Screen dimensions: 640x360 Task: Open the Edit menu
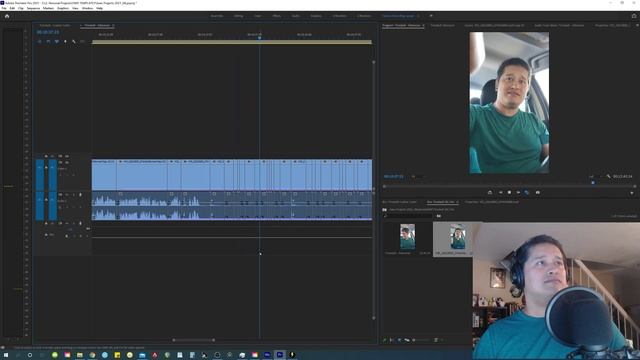click(12, 8)
